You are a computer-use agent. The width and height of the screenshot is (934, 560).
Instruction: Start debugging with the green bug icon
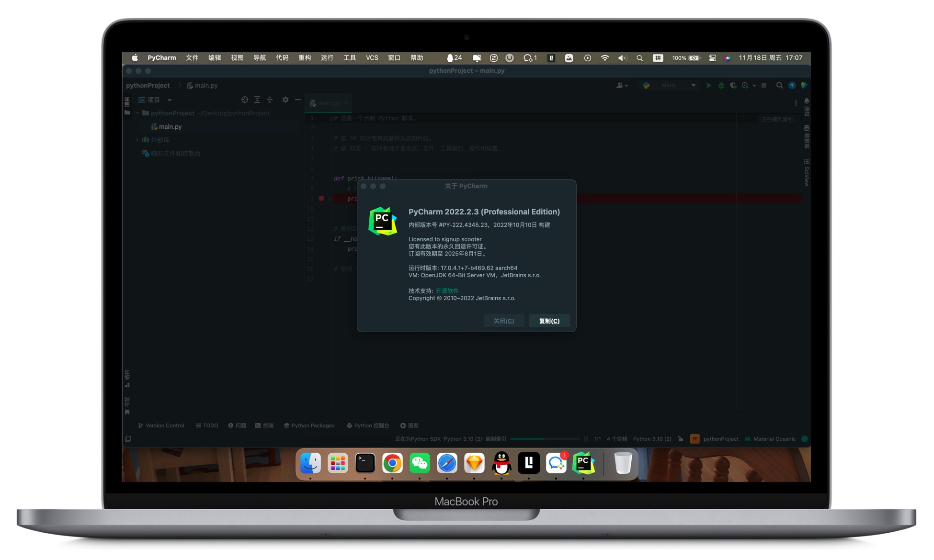[721, 85]
